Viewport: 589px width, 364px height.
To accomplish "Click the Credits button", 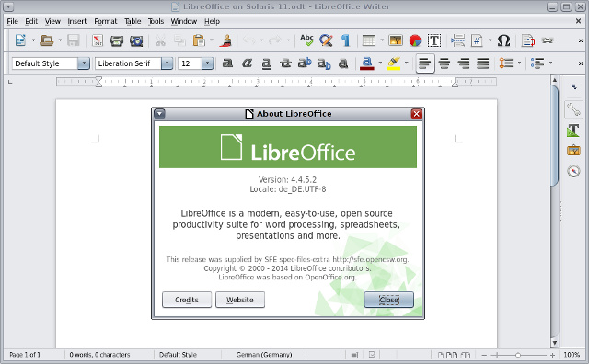I will (187, 300).
